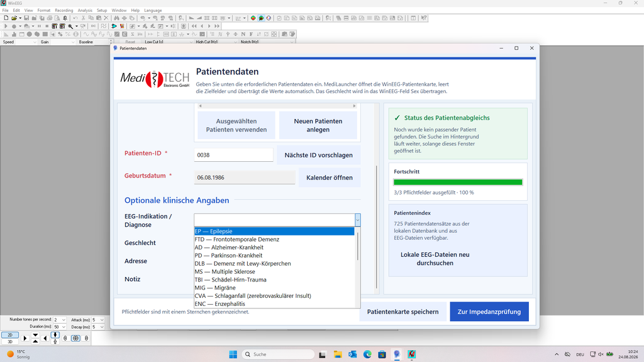The height and width of the screenshot is (362, 644).
Task: Expand the Speed dropdown in toolbar
Action: (34, 42)
